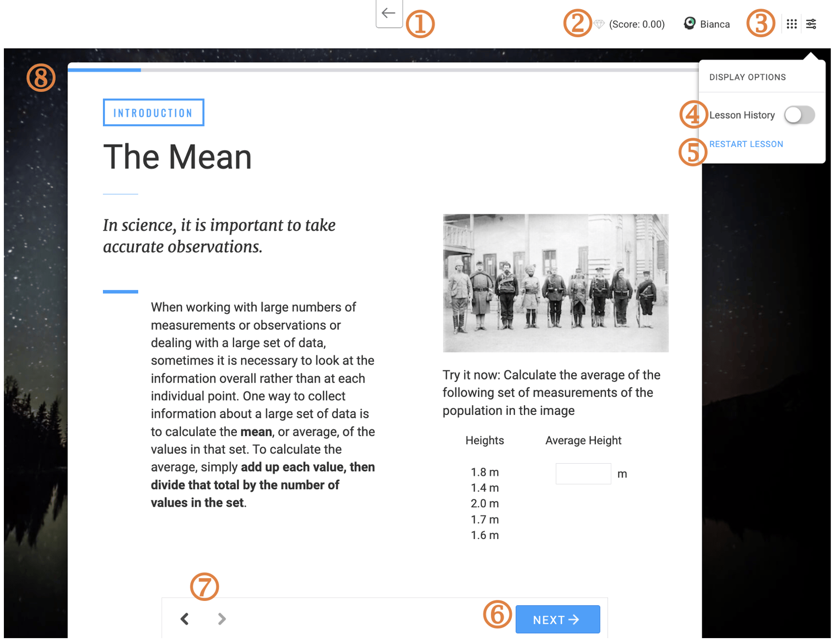Click the arrow inside the NEXT button
Viewport: 840px width, 642px height.
575,619
